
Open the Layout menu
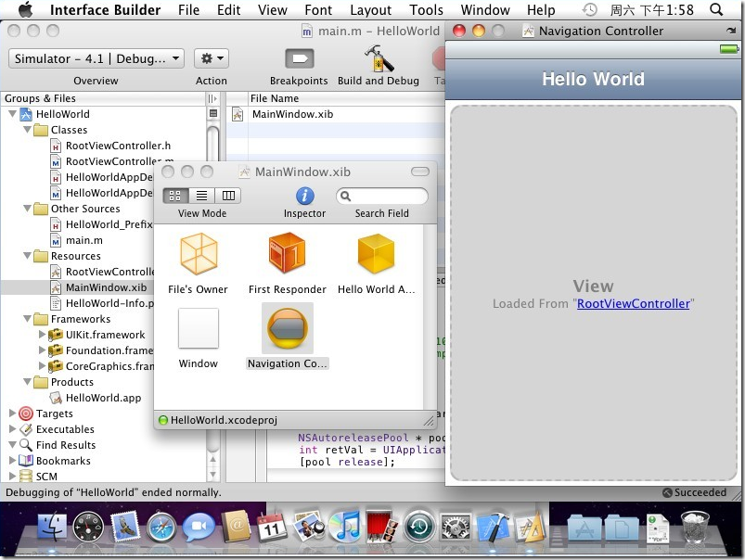pos(370,9)
